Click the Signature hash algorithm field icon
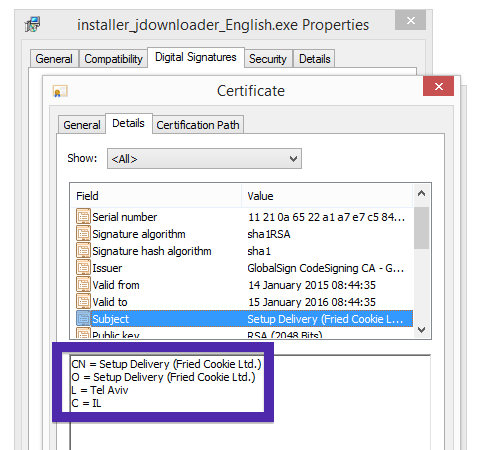Screen dimensions: 477x450 point(83,251)
